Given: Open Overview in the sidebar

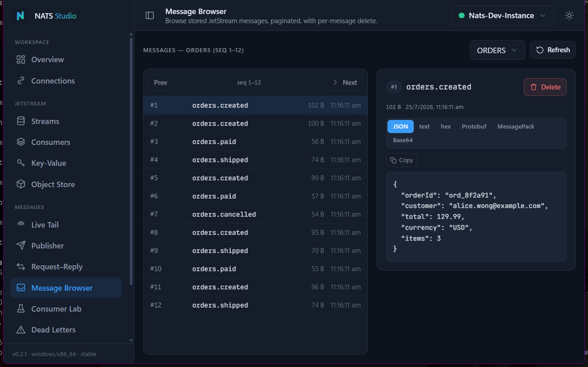Looking at the screenshot, I should [x=66, y=60].
